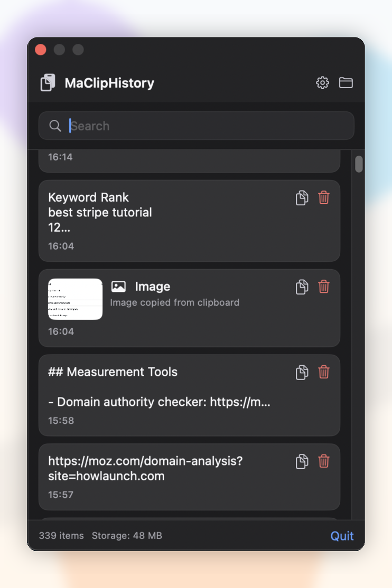This screenshot has width=392, height=588.
Task: Click the 'Domain authority checker' line
Action: click(x=159, y=402)
